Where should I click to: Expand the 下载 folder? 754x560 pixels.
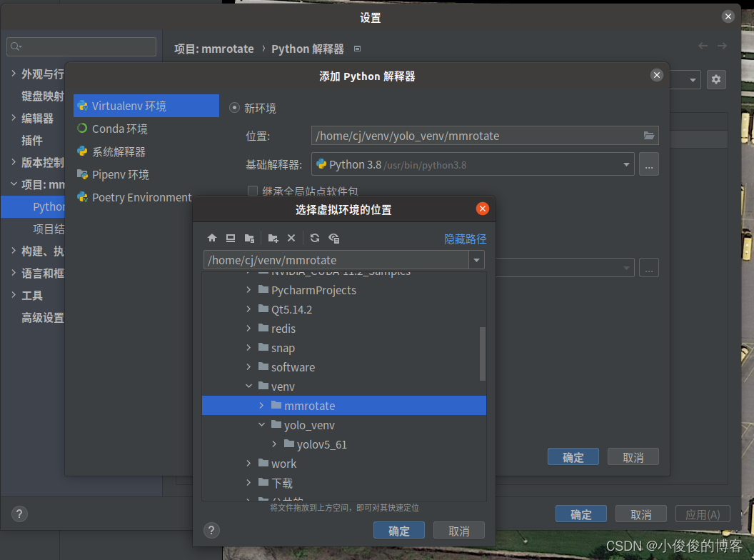[248, 482]
